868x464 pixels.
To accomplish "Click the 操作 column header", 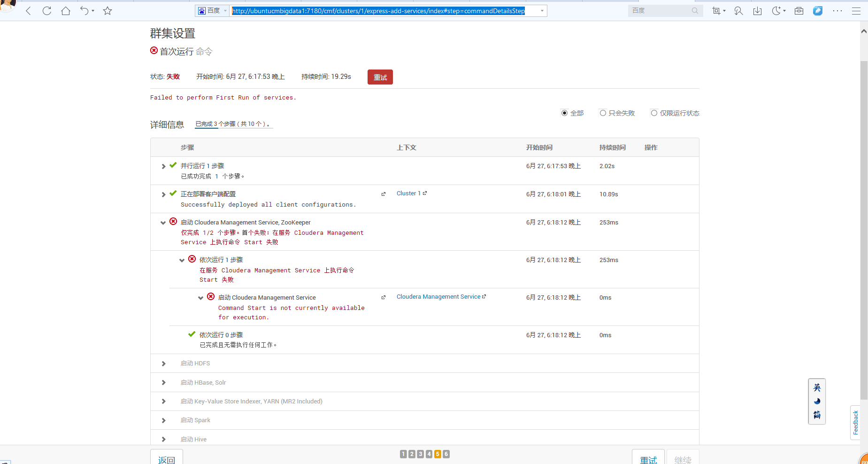I will (x=651, y=147).
